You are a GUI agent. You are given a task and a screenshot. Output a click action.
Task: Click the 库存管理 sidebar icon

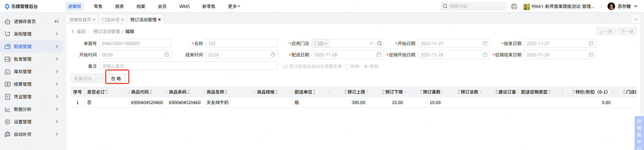8,72
